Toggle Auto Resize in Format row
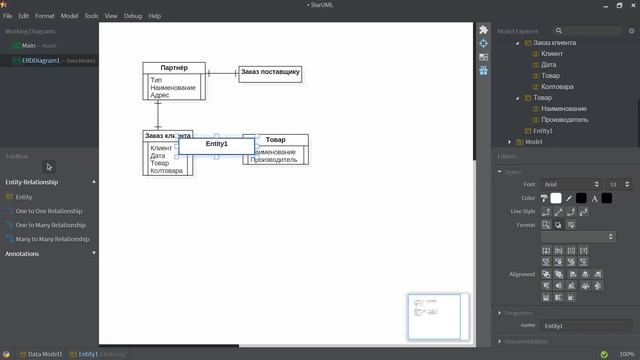 click(x=546, y=225)
